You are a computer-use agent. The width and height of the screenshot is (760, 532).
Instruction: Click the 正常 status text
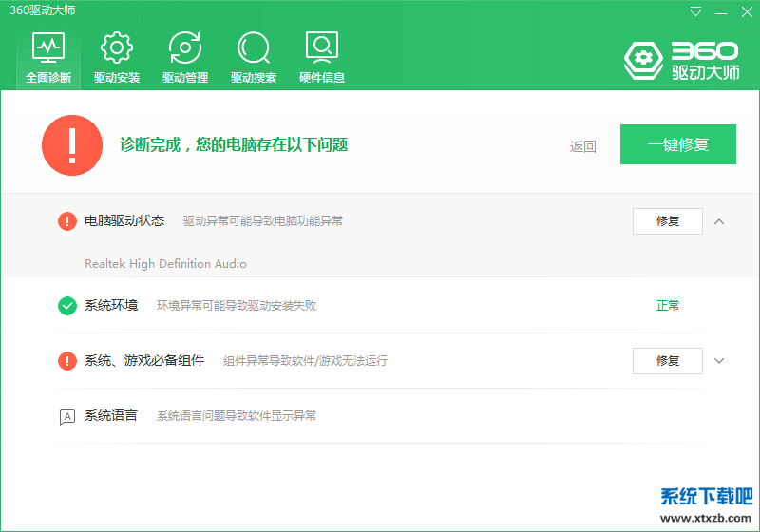[668, 306]
